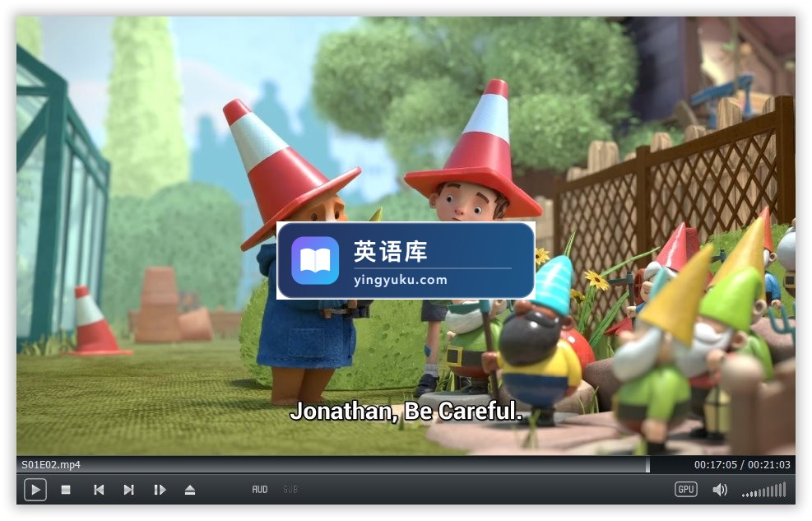Open the SUB subtitle selector
Viewport: 812px width, 521px height.
290,490
